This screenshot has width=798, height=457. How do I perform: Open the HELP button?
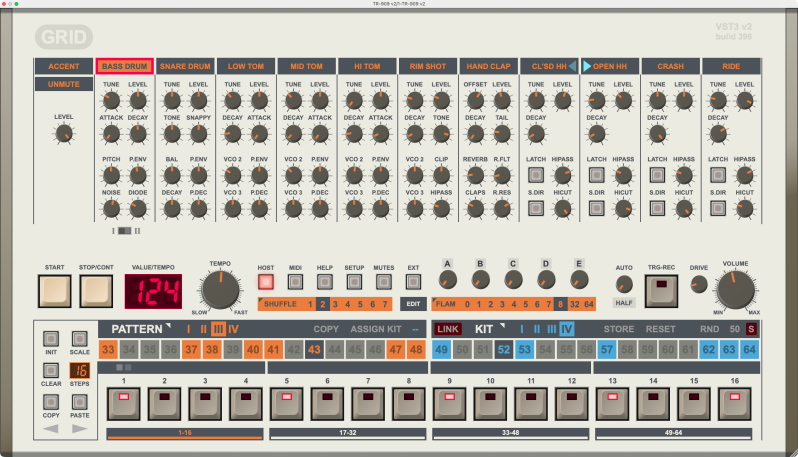point(325,281)
